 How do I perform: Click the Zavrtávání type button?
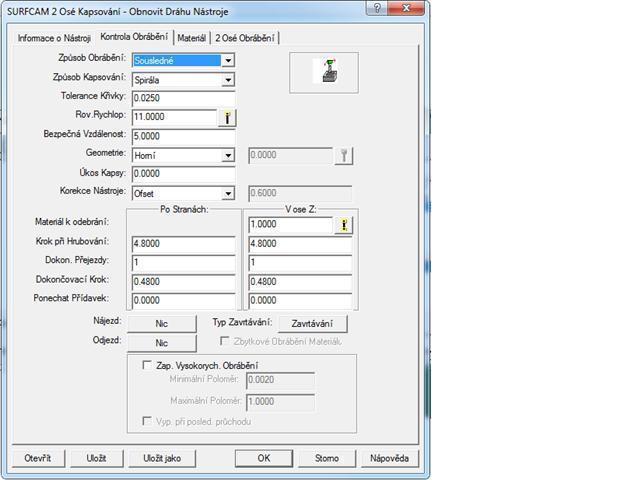pos(312,324)
